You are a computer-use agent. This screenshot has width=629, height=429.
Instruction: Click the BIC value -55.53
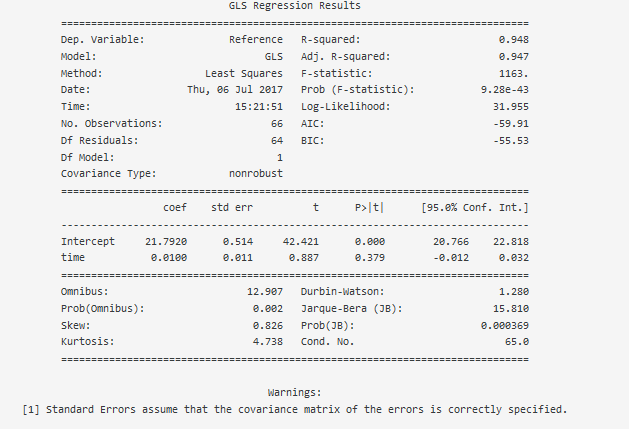[511, 141]
